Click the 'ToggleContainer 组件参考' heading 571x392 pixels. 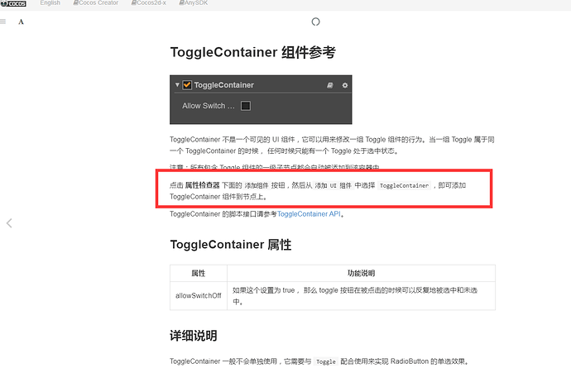(x=252, y=52)
